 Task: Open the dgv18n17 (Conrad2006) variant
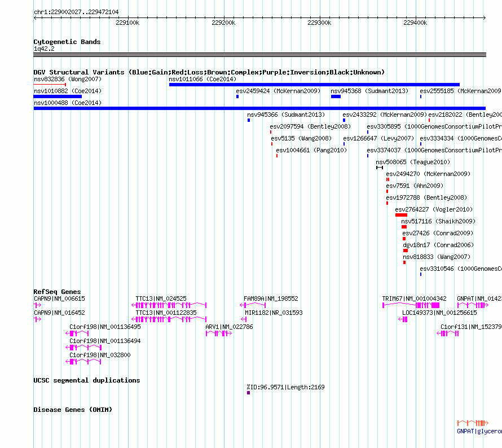pos(438,245)
